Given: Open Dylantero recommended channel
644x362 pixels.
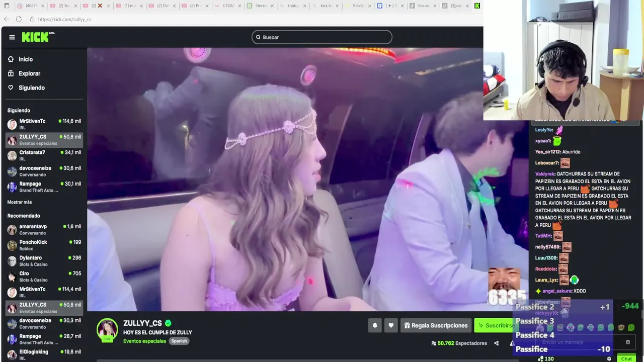Looking at the screenshot, I should click(x=44, y=261).
